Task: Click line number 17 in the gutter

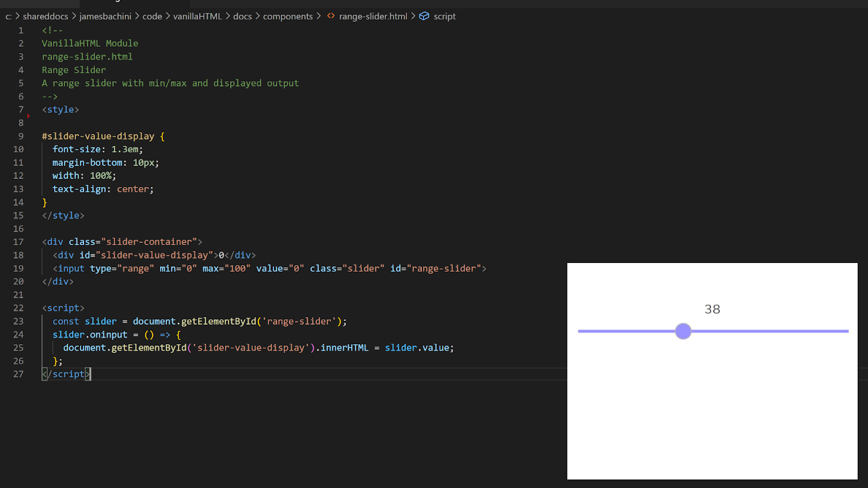Action: (x=18, y=242)
